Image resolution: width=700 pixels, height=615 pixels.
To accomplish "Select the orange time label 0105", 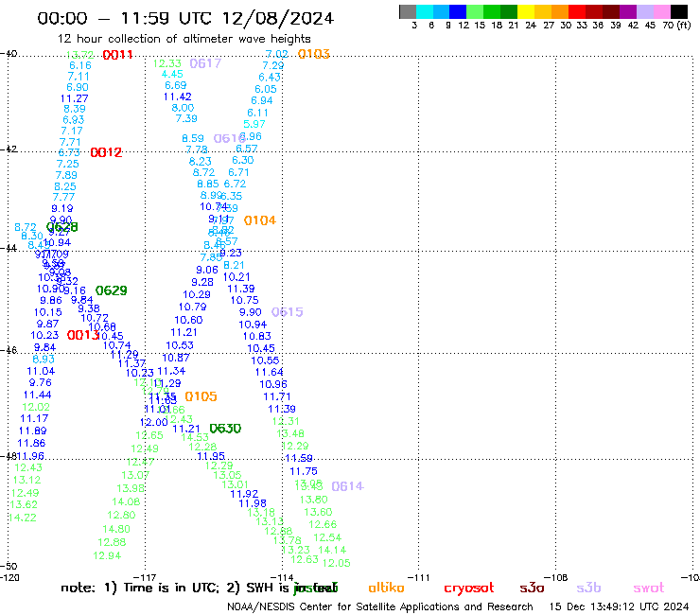I will point(201,396).
